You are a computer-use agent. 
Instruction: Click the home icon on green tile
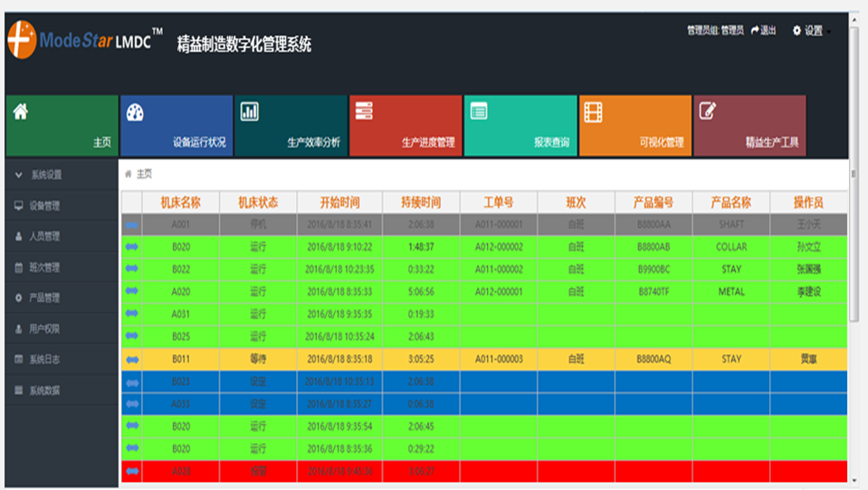[x=20, y=111]
